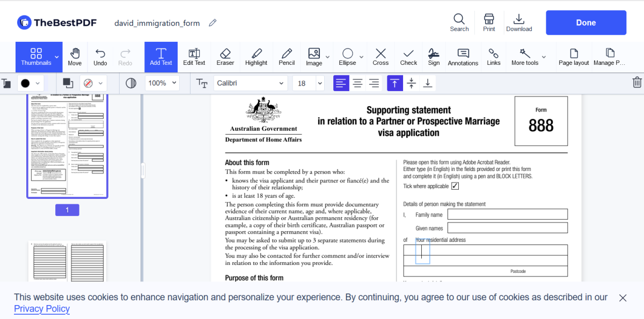The height and width of the screenshot is (319, 644).
Task: Select the Ellipse shape tool
Action: (x=348, y=56)
